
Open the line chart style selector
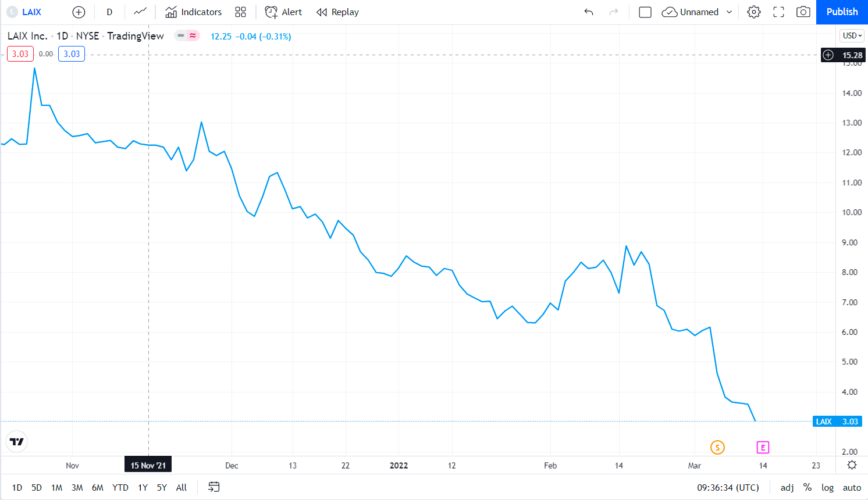coord(140,12)
